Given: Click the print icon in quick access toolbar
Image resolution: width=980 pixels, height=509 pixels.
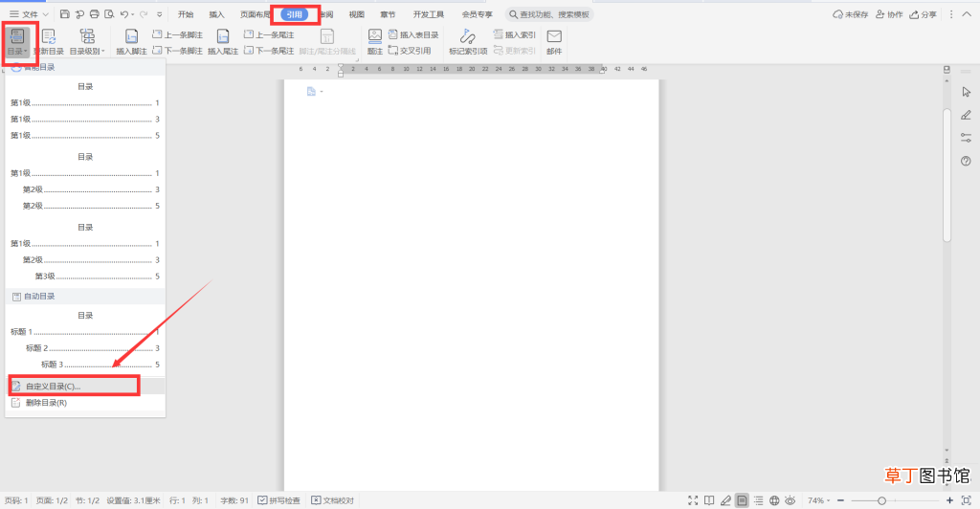Looking at the screenshot, I should pyautogui.click(x=95, y=13).
